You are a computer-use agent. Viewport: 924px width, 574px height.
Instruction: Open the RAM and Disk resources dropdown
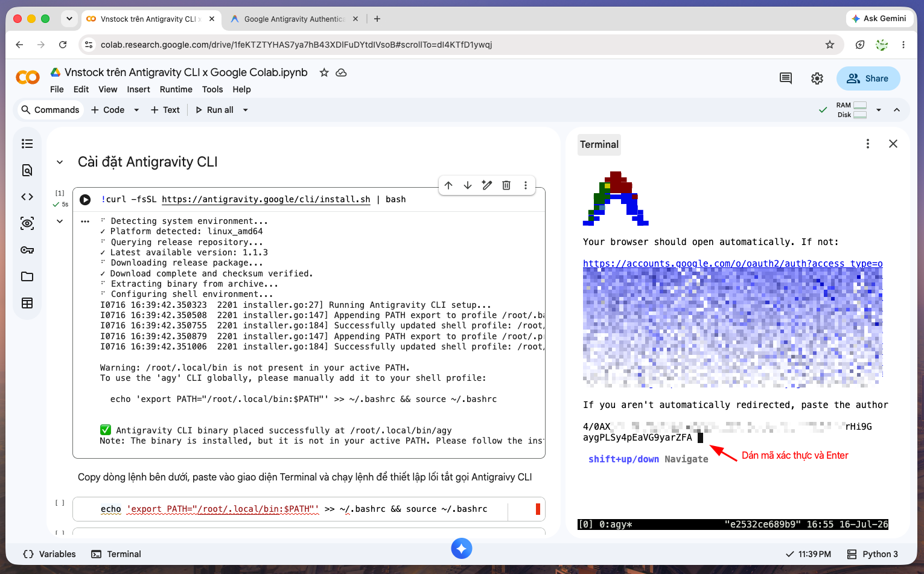click(879, 110)
